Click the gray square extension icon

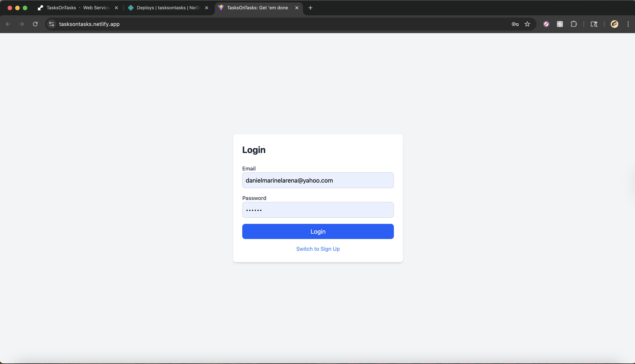pyautogui.click(x=560, y=24)
